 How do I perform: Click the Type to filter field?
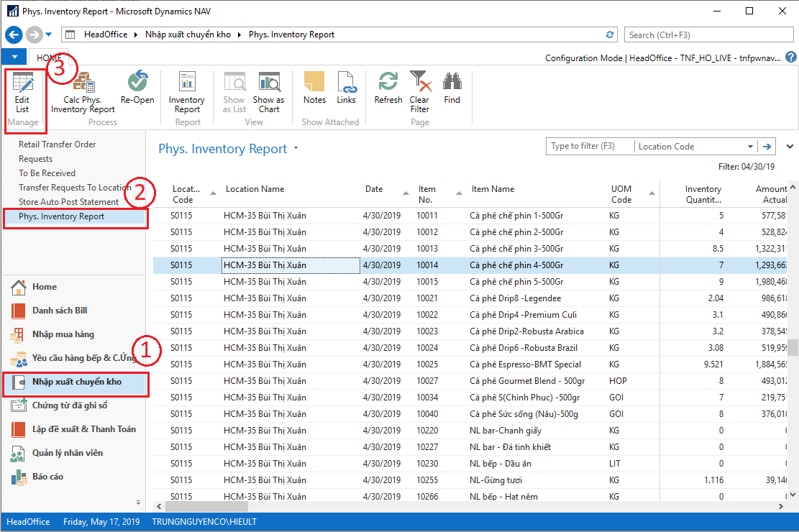tap(590, 147)
